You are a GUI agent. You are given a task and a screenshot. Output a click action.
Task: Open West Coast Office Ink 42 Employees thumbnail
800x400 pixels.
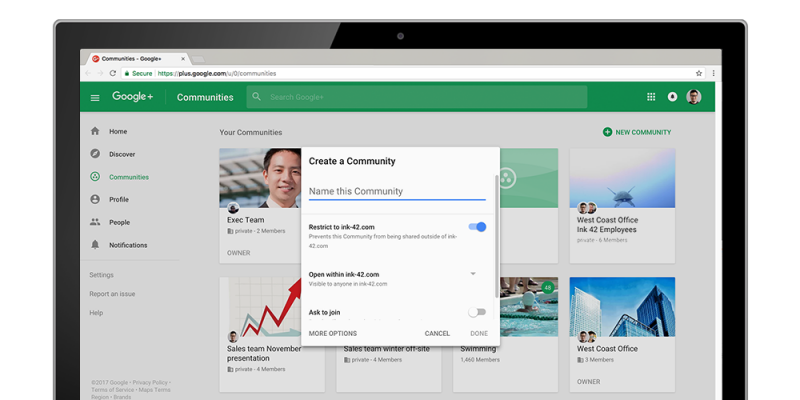click(622, 178)
